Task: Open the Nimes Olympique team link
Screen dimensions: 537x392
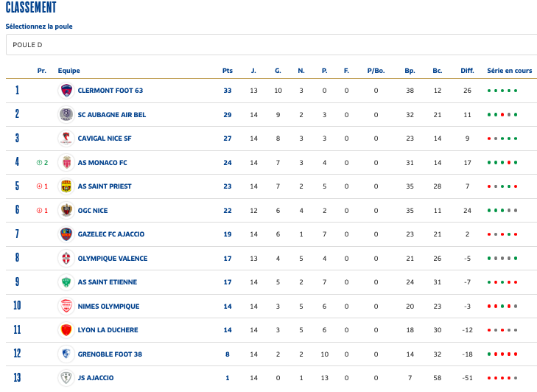Action: (108, 307)
